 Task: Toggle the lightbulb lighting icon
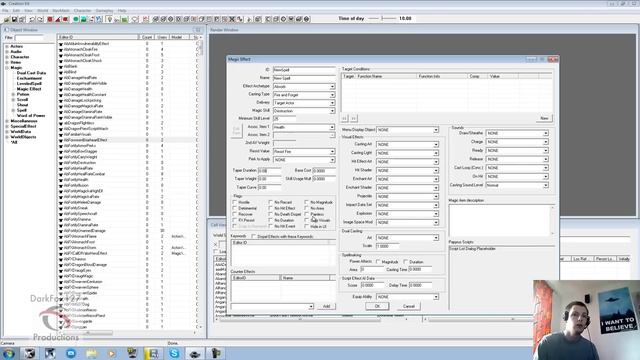coord(109,19)
